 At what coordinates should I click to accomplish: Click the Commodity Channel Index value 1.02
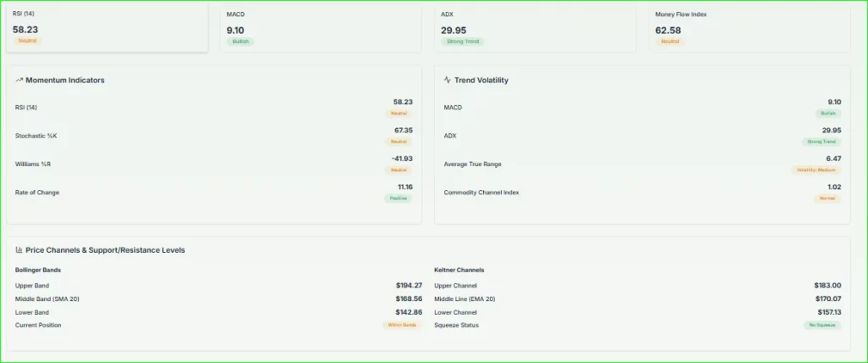click(834, 187)
